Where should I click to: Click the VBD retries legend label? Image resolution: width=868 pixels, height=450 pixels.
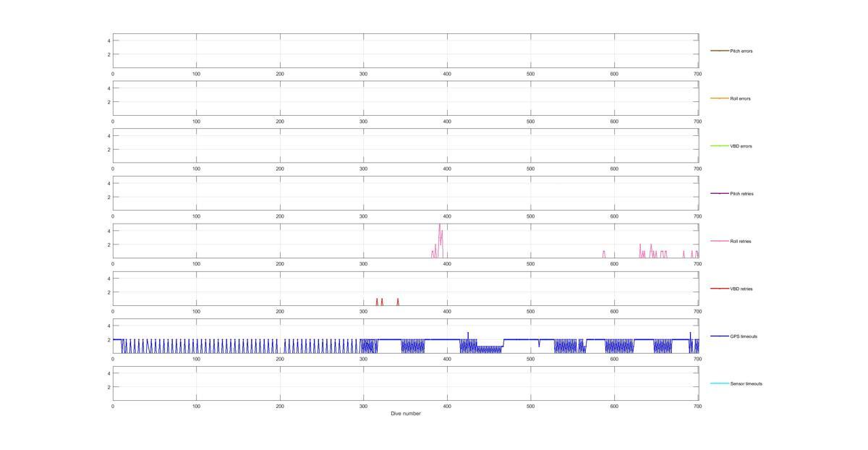point(741,289)
